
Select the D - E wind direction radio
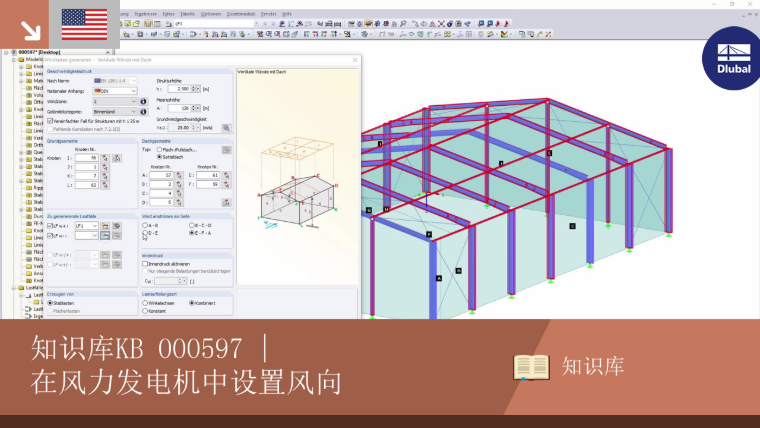point(145,233)
